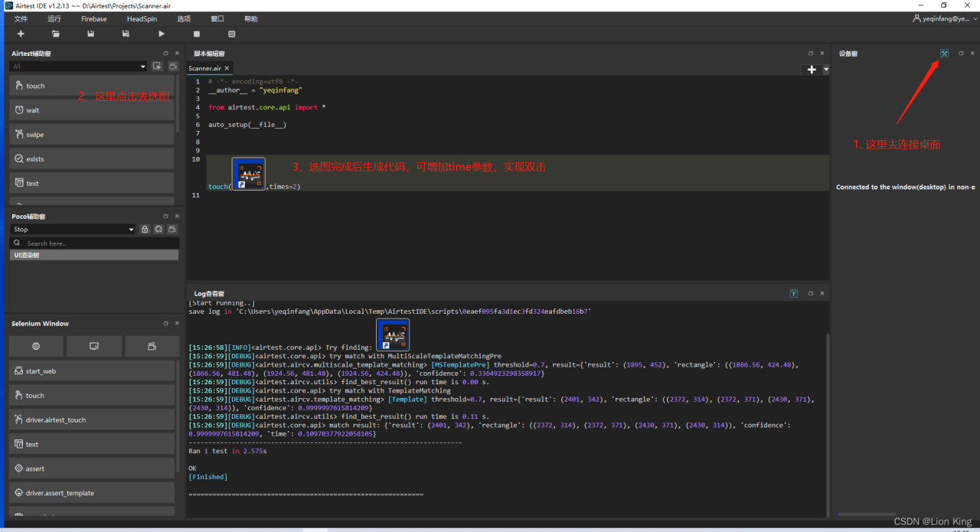Click the Poco refresh icon

pyautogui.click(x=158, y=230)
